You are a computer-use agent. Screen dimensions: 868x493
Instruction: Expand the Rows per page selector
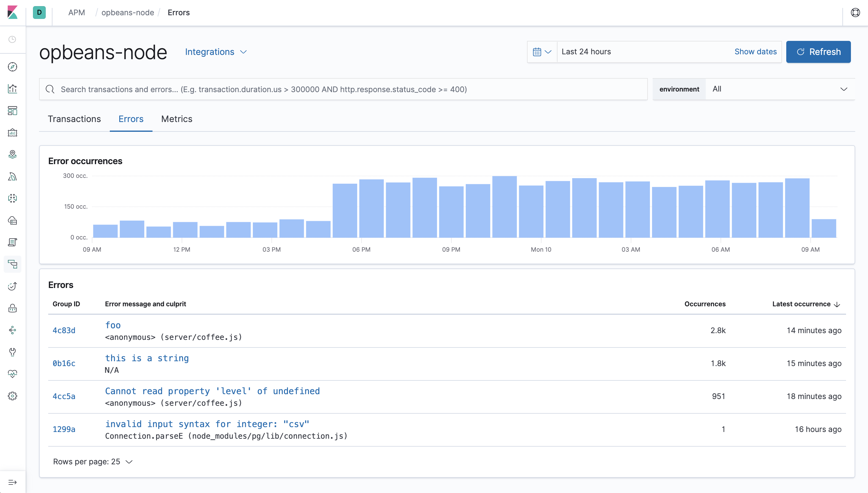[x=92, y=462]
